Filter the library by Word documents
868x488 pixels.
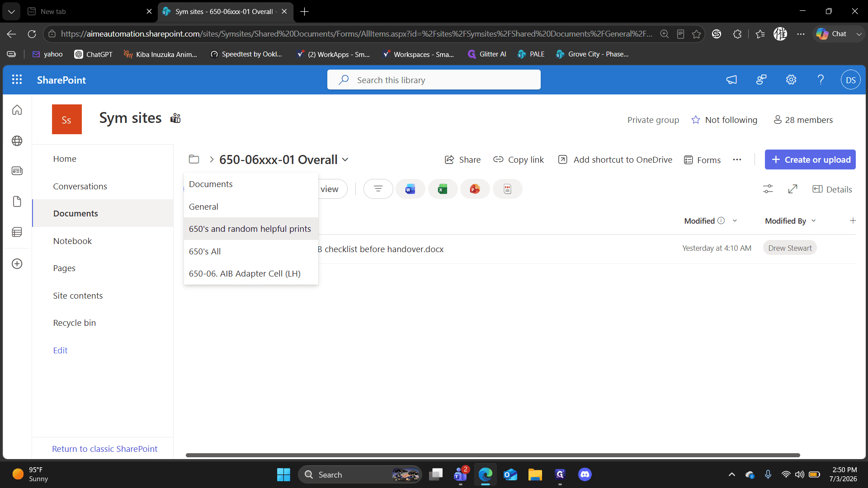coord(410,189)
